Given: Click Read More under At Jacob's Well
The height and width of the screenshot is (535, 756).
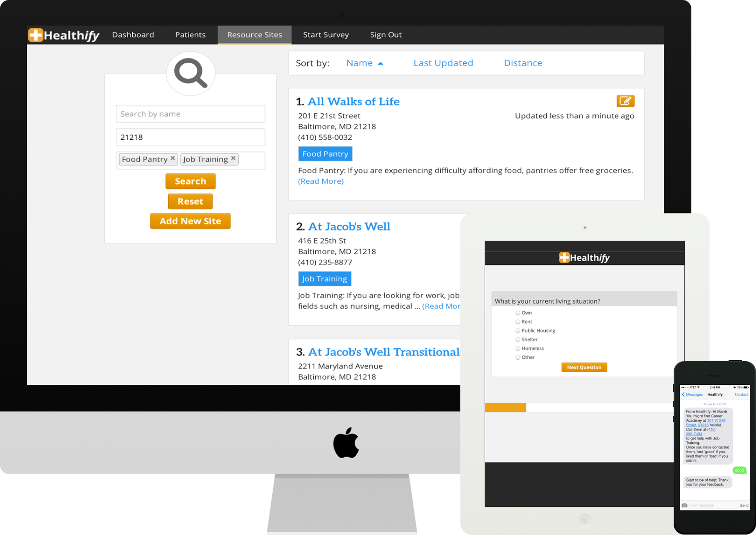Looking at the screenshot, I should coord(441,306).
